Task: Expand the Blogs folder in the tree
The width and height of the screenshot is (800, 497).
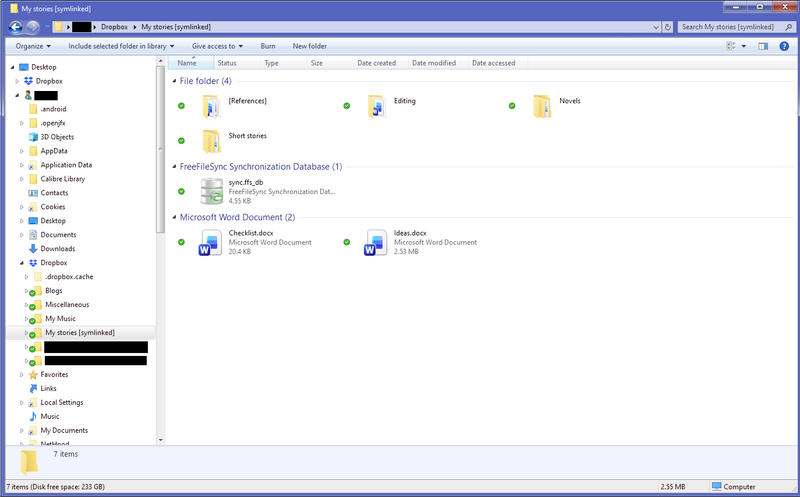Action: (x=24, y=291)
